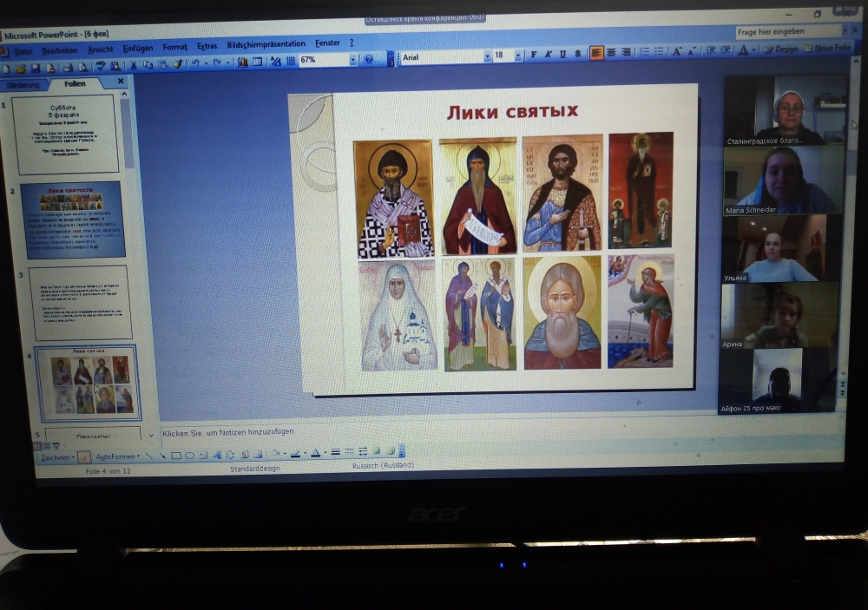Select the Ellipse drawing tool
The height and width of the screenshot is (610, 868).
click(189, 456)
